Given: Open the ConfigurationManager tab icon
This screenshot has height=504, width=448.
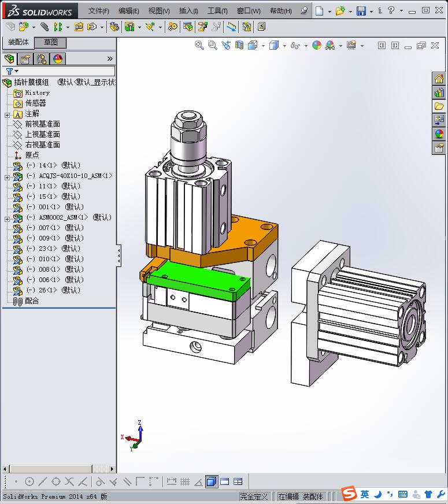Looking at the screenshot, I should coord(42,59).
